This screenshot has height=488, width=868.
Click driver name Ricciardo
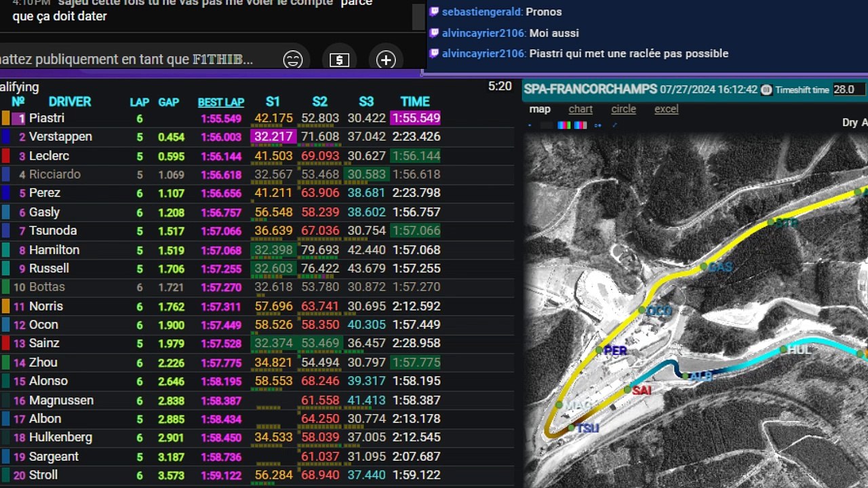pyautogui.click(x=55, y=174)
